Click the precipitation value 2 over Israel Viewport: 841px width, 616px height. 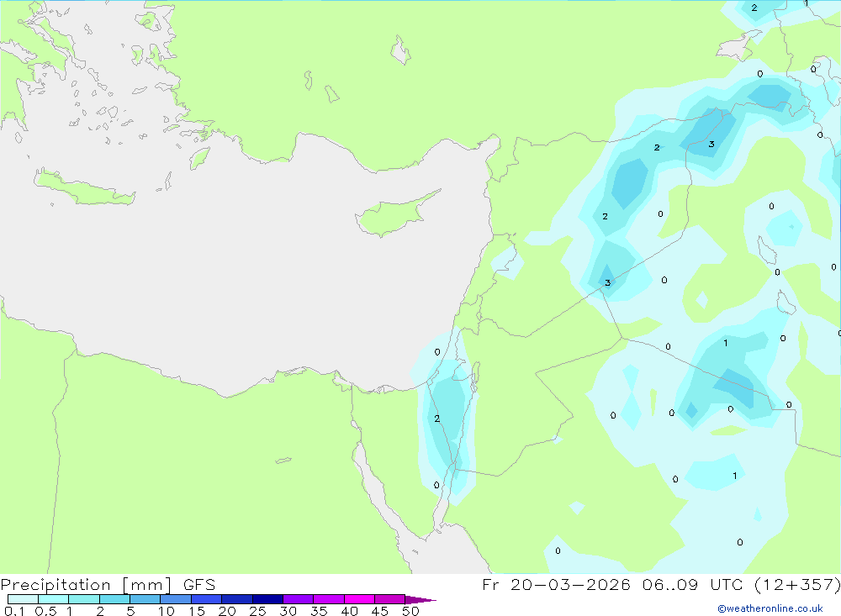click(x=437, y=419)
